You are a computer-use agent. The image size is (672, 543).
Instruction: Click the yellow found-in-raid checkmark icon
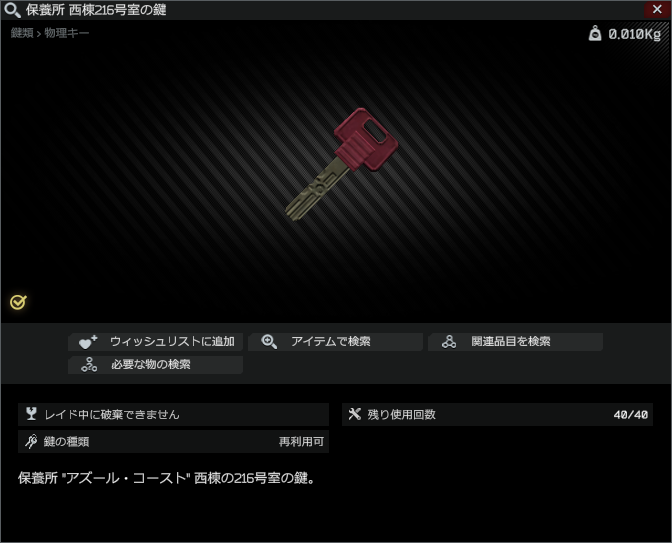18,302
